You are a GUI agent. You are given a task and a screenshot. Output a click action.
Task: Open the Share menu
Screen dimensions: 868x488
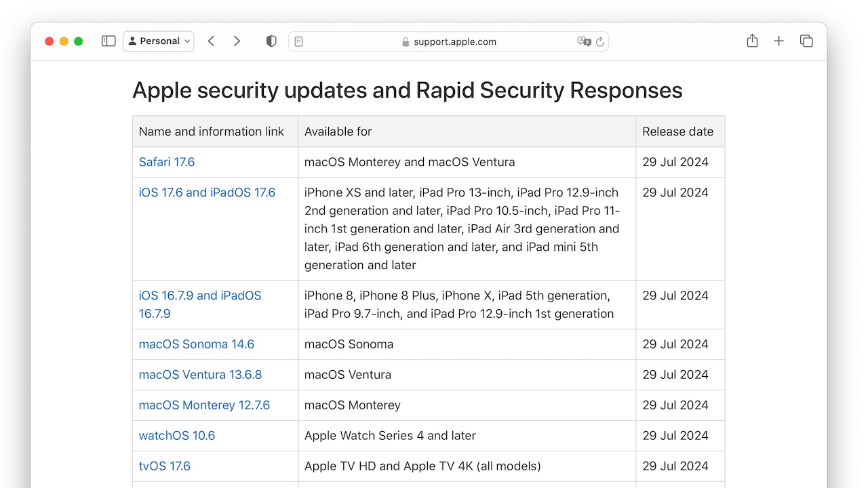point(752,41)
